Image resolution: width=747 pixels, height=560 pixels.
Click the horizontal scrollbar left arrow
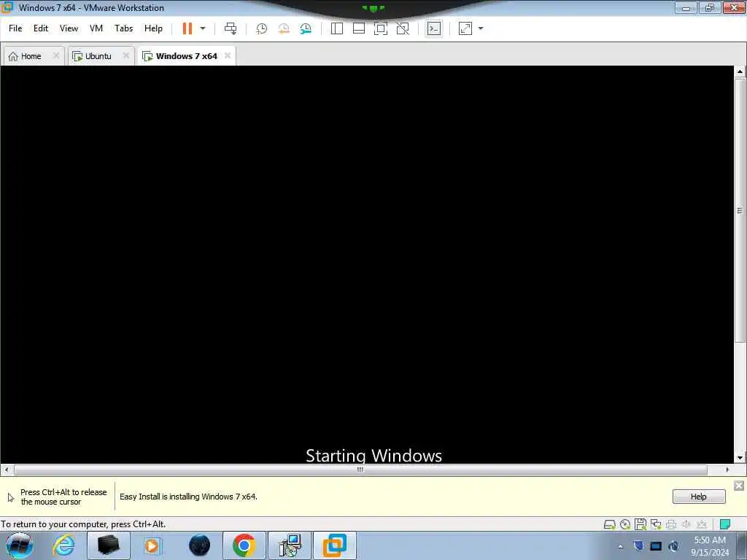[6, 470]
